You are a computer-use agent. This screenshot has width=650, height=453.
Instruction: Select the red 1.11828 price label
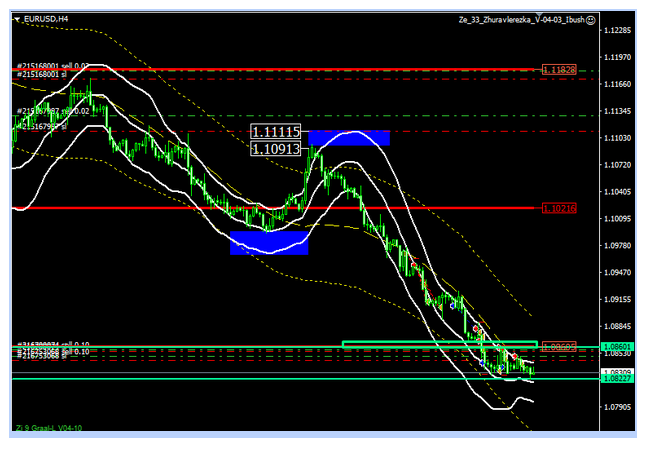pos(559,70)
